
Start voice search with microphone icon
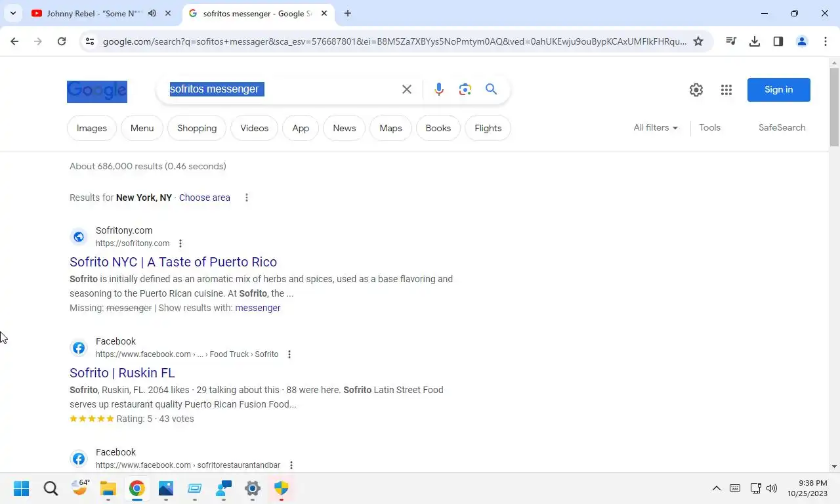point(439,89)
